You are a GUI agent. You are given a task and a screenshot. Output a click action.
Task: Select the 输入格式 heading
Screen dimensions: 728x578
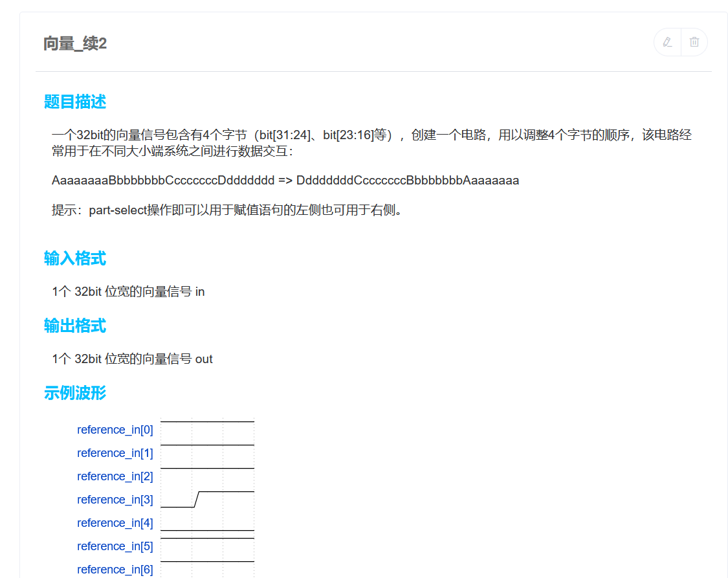[75, 259]
